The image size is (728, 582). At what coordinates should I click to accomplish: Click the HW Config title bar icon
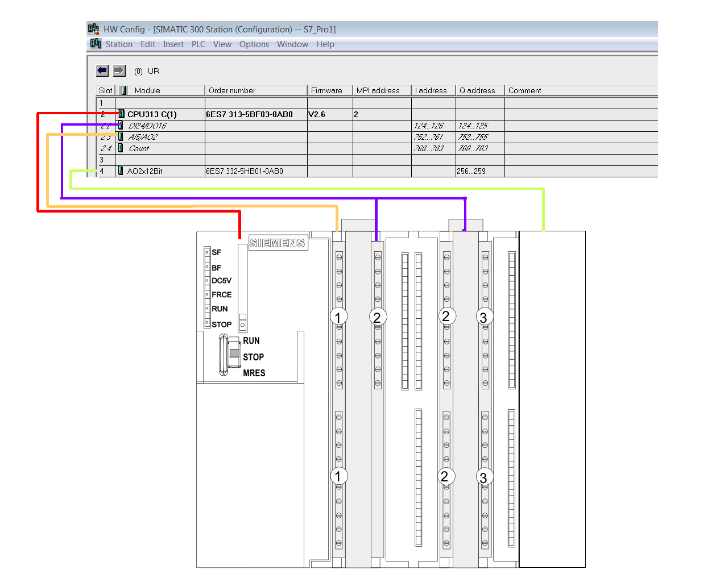point(94,29)
